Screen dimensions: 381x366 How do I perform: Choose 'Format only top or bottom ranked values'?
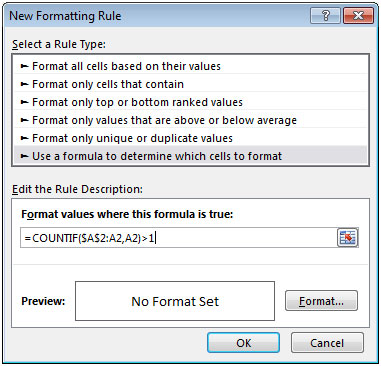(190, 102)
